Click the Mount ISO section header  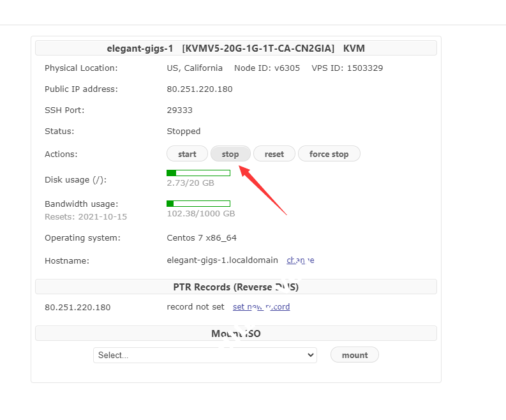[x=236, y=333]
